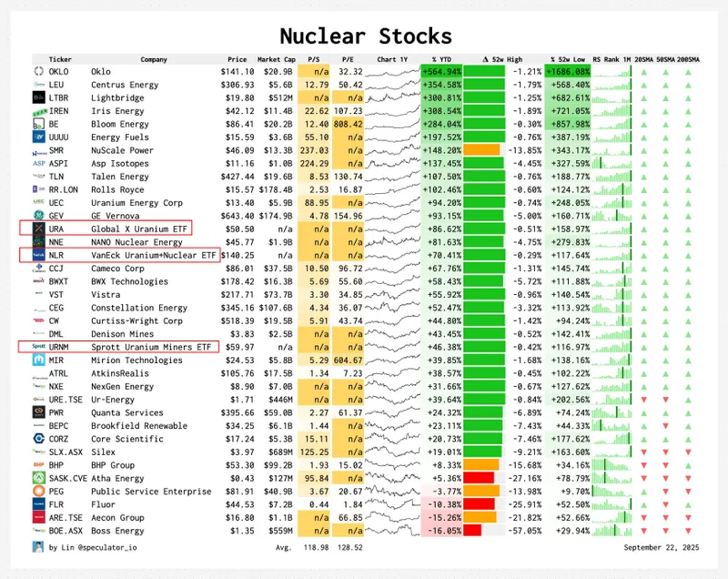Image resolution: width=728 pixels, height=579 pixels.
Task: Click the author avatar next to Lin
Action: point(38,547)
